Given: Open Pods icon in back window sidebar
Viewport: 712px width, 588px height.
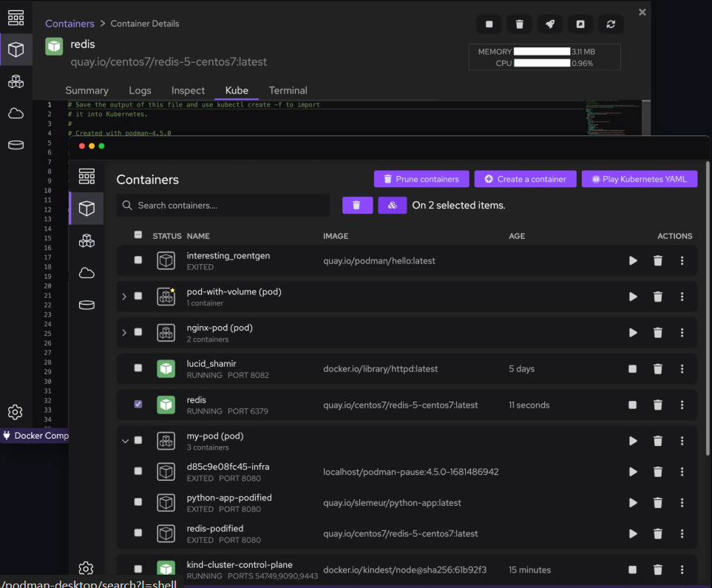Looking at the screenshot, I should [16, 82].
